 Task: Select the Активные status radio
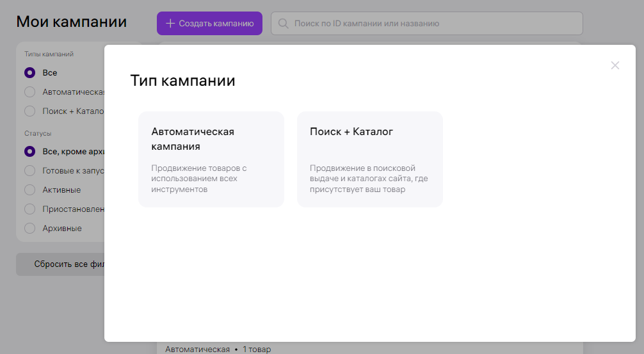29,189
